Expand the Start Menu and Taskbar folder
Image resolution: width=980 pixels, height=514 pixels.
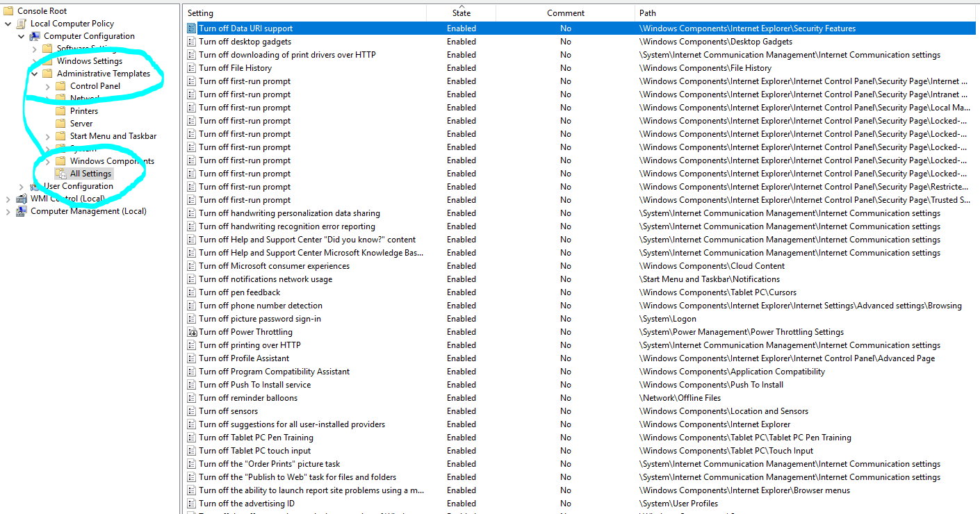tap(47, 136)
